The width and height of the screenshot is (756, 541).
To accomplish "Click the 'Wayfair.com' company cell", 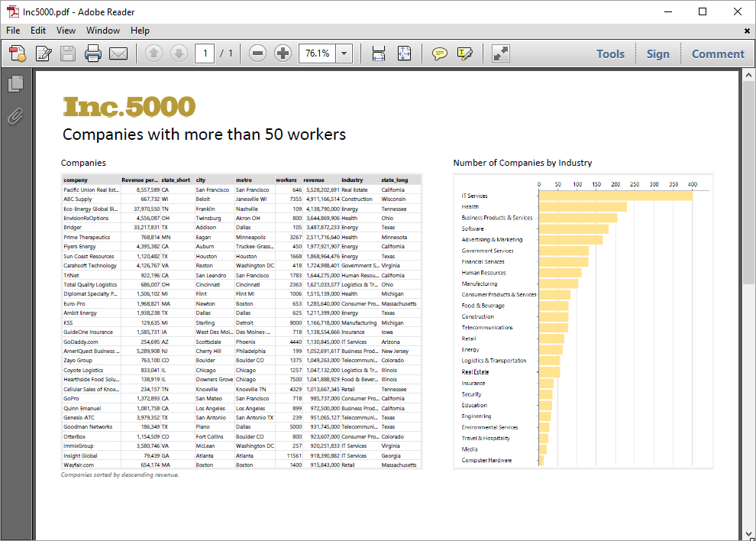I will [x=91, y=465].
